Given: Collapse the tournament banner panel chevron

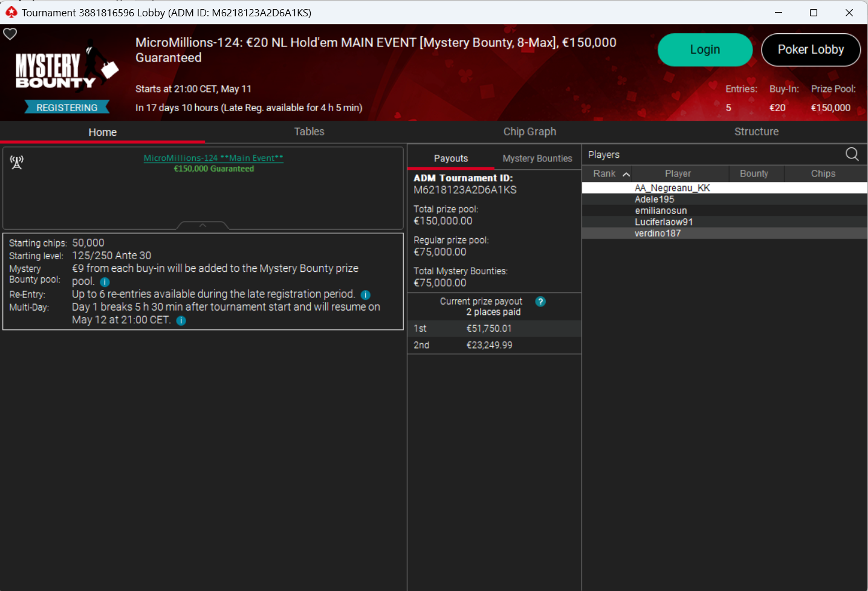Looking at the screenshot, I should tap(202, 225).
